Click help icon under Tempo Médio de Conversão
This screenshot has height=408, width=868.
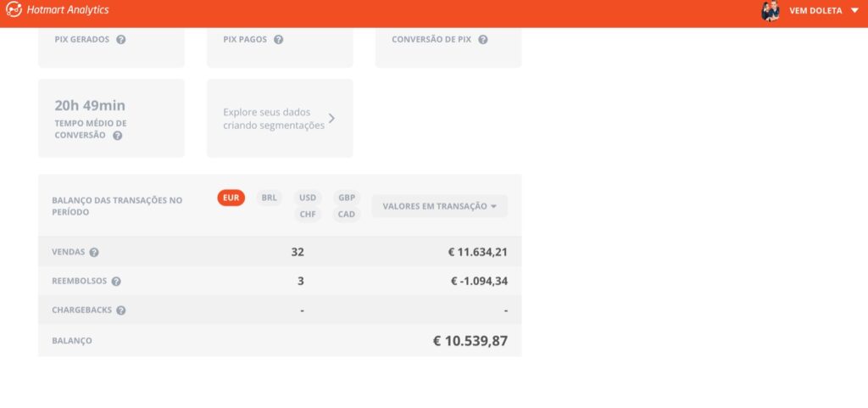click(x=118, y=136)
